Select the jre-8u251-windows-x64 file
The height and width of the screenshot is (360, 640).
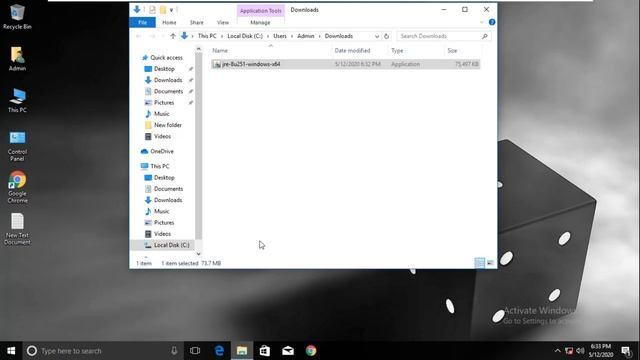tap(346, 64)
